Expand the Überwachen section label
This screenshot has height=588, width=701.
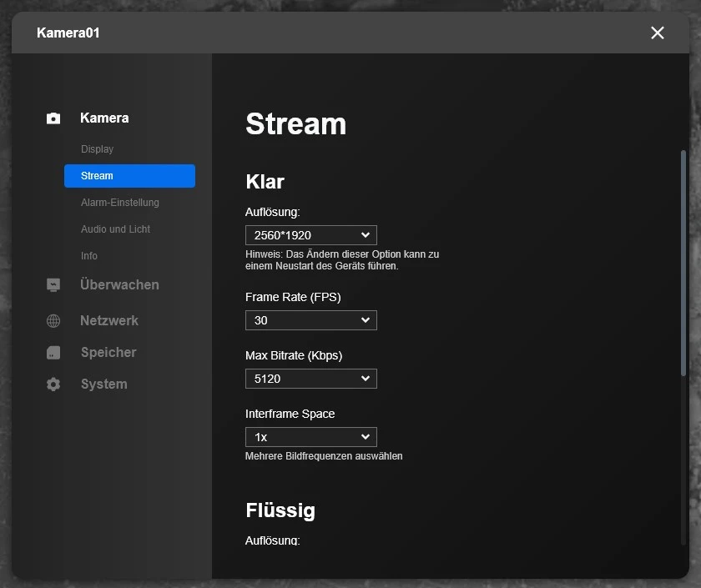click(x=119, y=285)
